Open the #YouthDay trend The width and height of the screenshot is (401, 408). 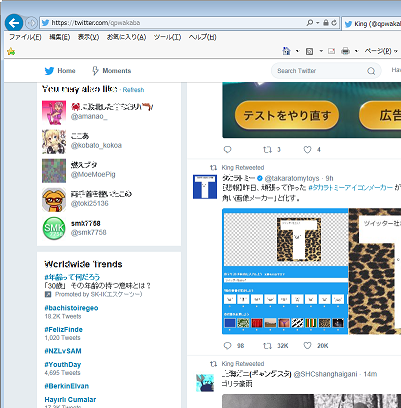63,365
